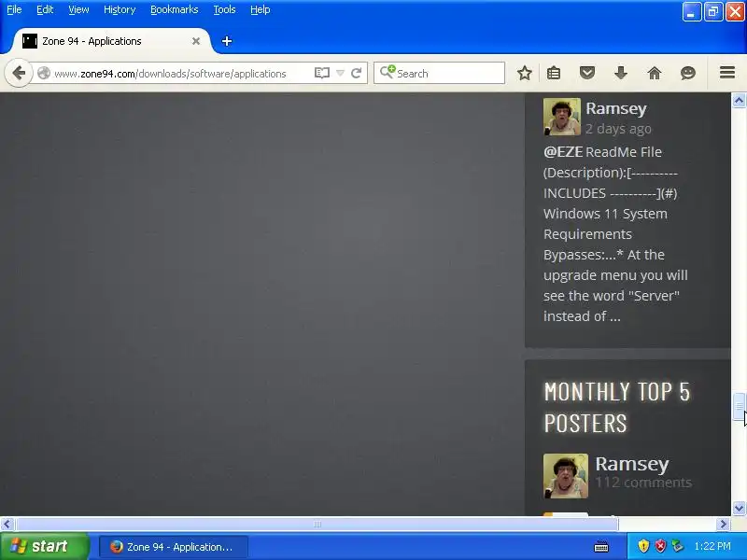This screenshot has height=560, width=747.
Task: Open the Edit menu
Action: tap(45, 9)
